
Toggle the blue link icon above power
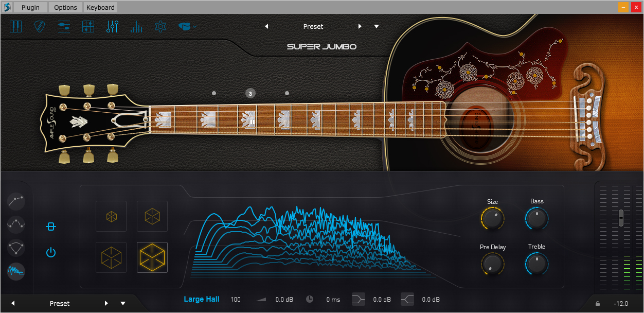click(x=50, y=227)
